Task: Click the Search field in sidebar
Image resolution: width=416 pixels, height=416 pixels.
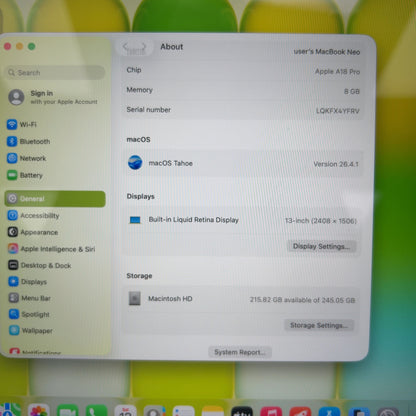Action: pos(55,73)
